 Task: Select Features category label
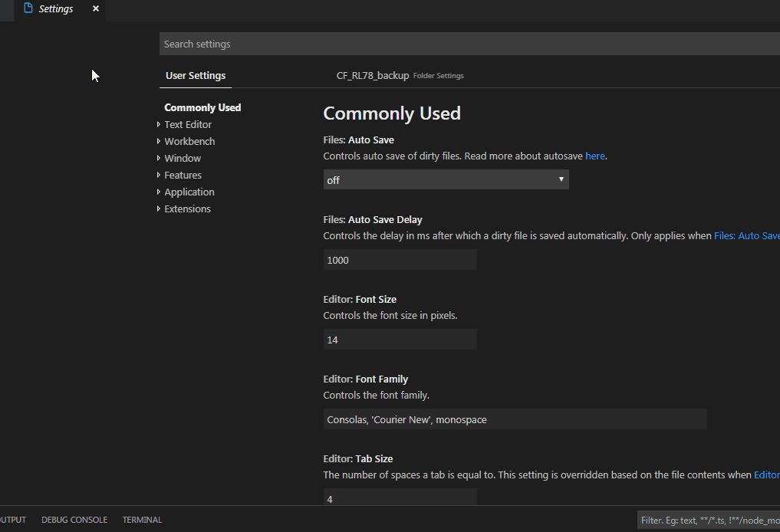click(183, 175)
